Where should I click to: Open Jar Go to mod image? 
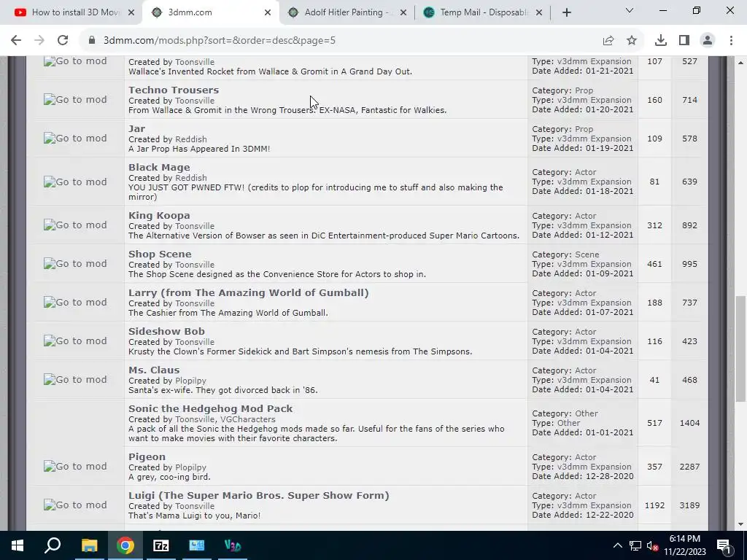[75, 138]
